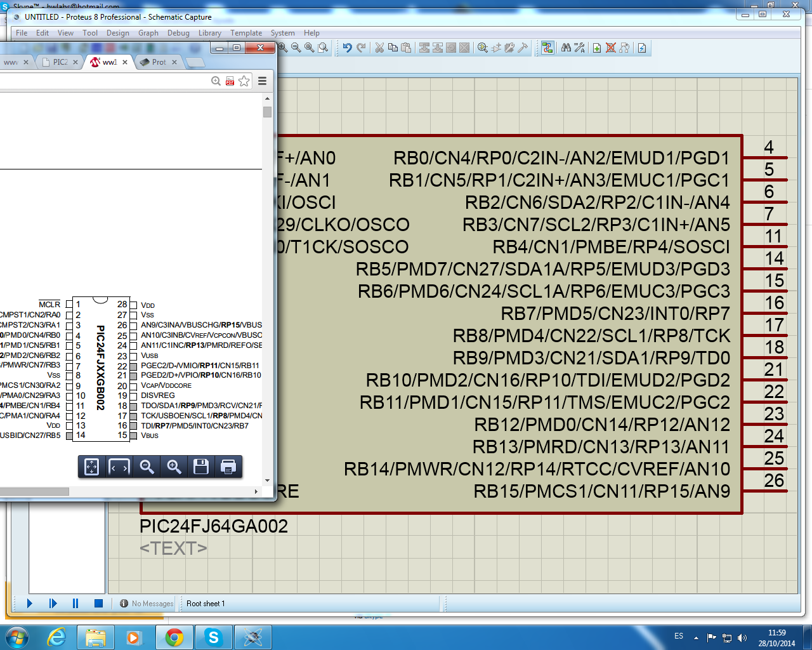Screen dimensions: 812x650
Task: Click the Remove Sheet red X icon
Action: coord(611,48)
